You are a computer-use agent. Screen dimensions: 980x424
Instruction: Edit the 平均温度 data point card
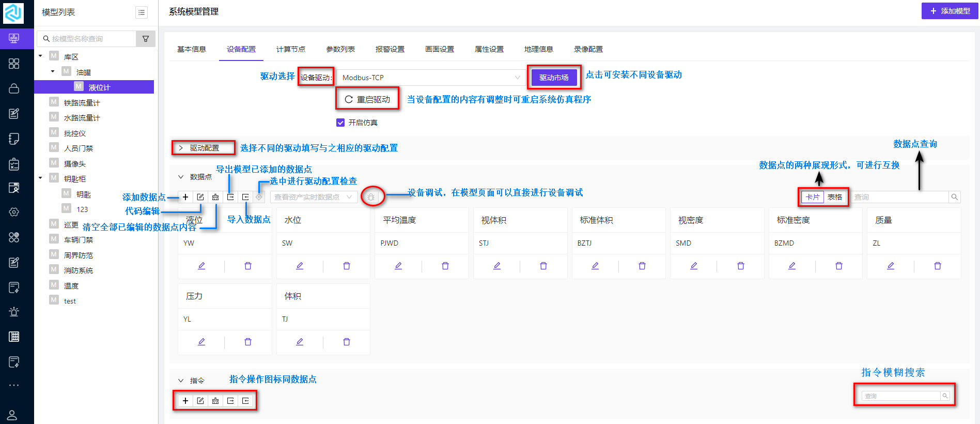click(398, 266)
